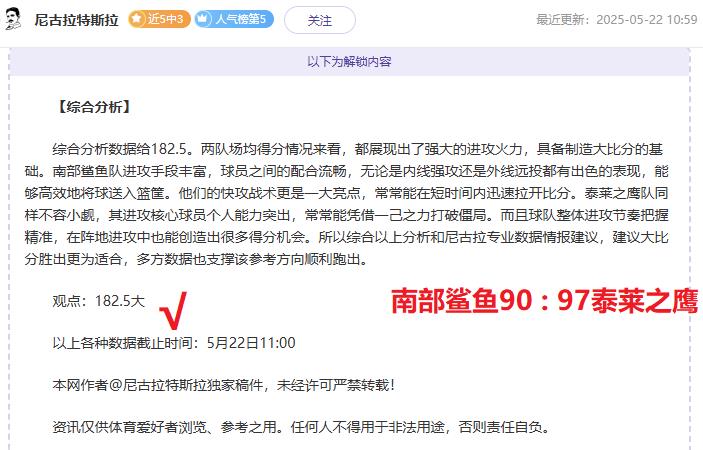Click the 【综合分析】 section heading
The height and width of the screenshot is (450, 703).
tap(94, 107)
